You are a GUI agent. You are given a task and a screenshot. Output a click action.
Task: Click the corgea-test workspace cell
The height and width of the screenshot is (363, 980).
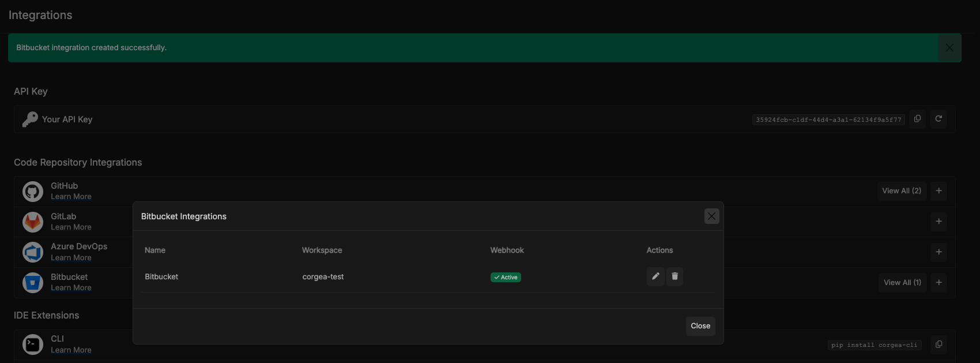tap(323, 277)
